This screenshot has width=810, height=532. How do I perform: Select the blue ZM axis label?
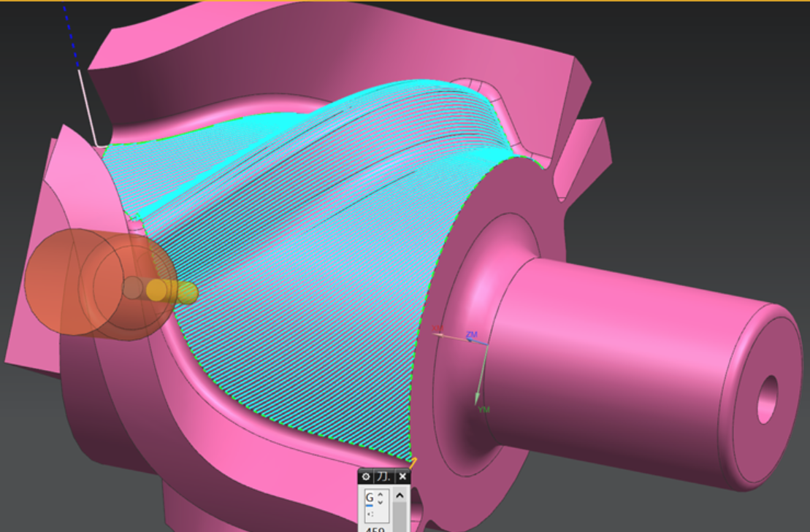point(472,334)
